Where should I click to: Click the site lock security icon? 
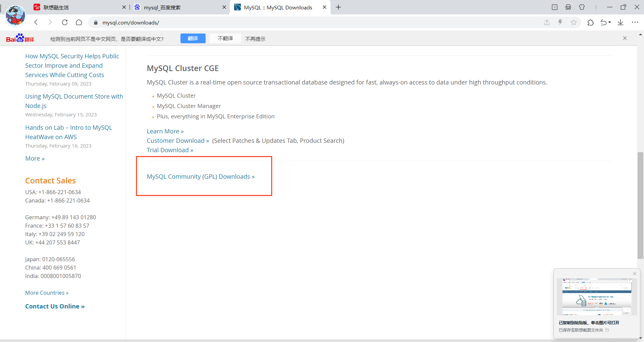tap(96, 22)
